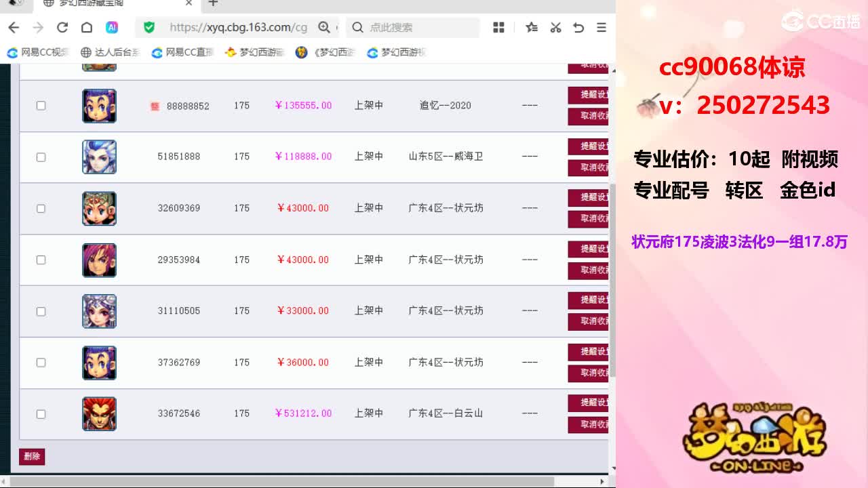Click 取消收藏 for ID 32609369

[588, 219]
